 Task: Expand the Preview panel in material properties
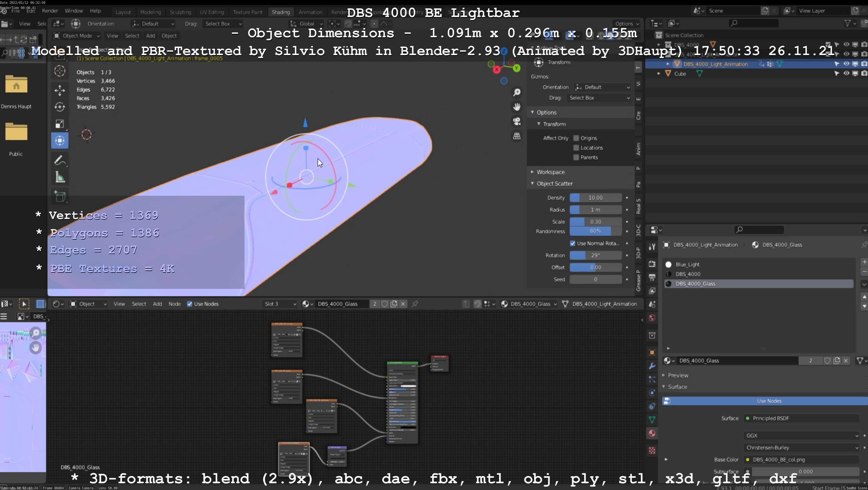point(678,376)
